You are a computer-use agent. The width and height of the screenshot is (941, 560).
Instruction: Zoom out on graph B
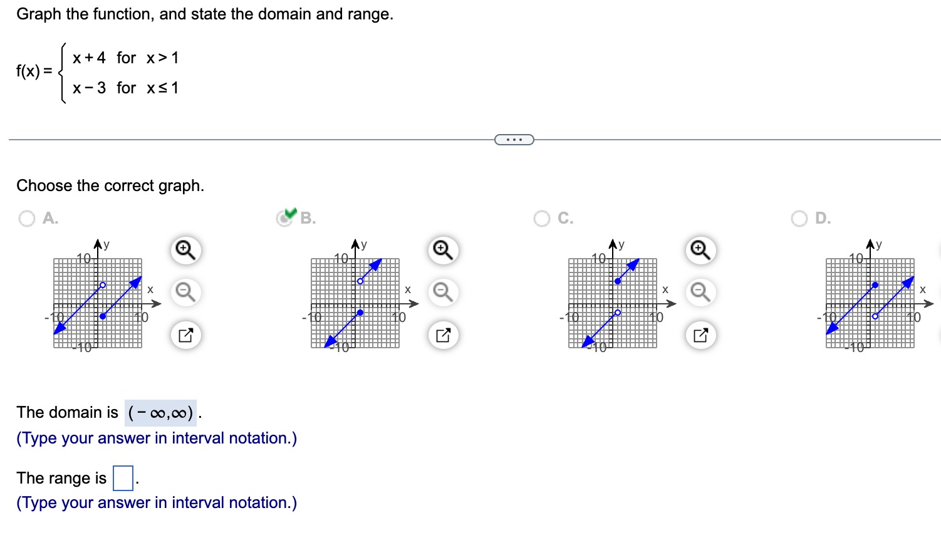444,292
